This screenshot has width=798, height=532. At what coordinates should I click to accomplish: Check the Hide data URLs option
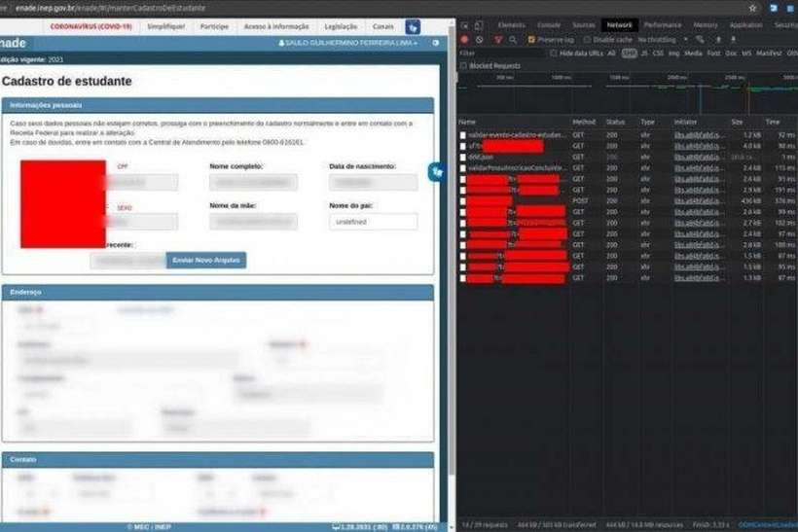pyautogui.click(x=554, y=53)
